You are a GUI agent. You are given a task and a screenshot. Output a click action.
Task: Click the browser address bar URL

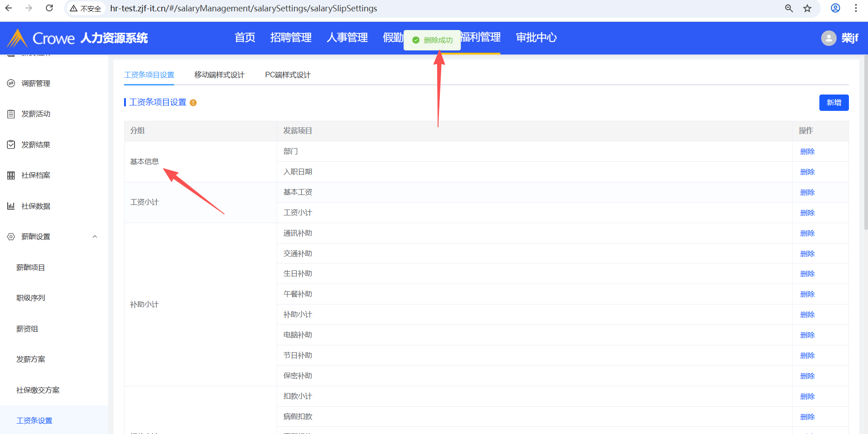(x=244, y=9)
